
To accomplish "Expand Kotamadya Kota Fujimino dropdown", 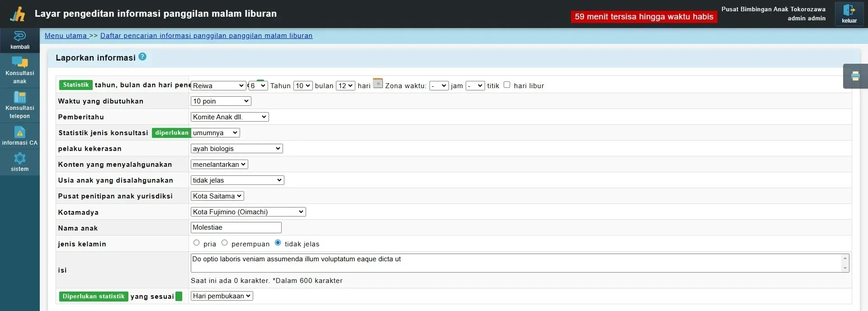I will (x=248, y=212).
